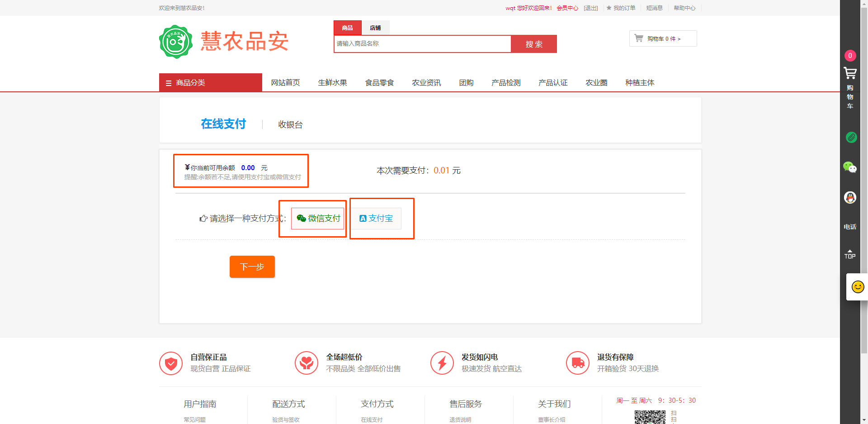This screenshot has width=868, height=424.
Task: Expand the 商品分类 category menu
Action: tap(211, 83)
